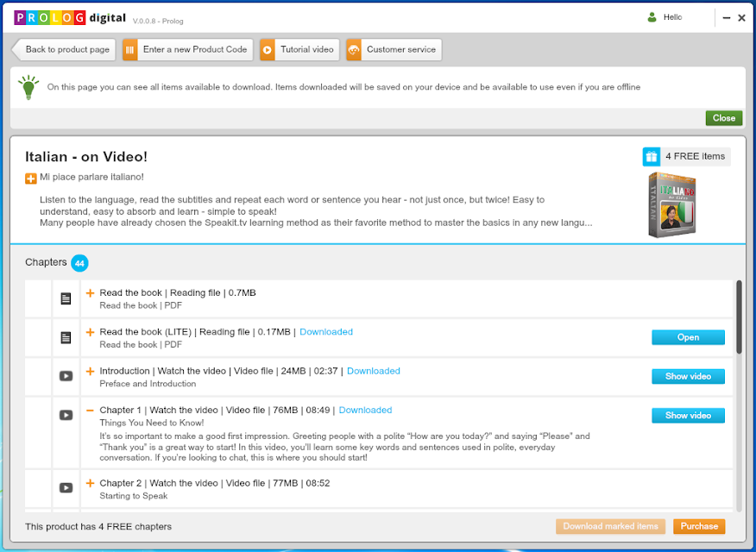Expand the Chapter 2 row details

click(x=90, y=483)
